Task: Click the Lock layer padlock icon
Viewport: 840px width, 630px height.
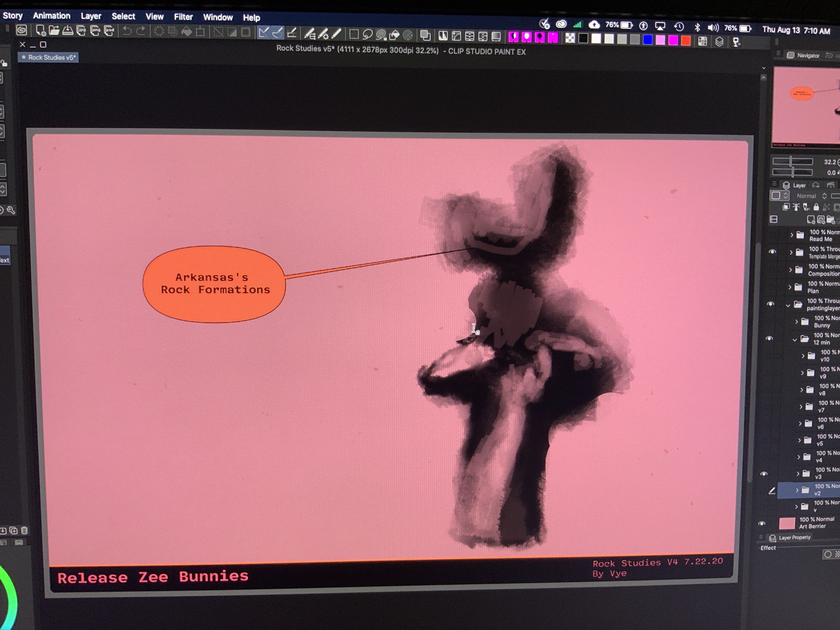Action: click(x=816, y=207)
